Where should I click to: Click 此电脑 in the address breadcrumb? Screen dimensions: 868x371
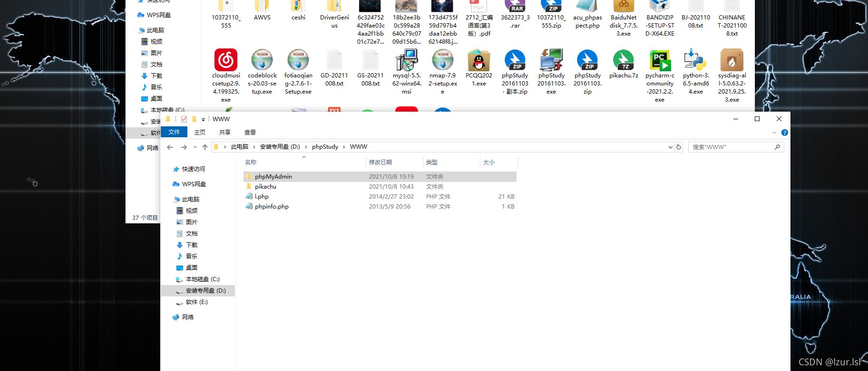(x=240, y=147)
